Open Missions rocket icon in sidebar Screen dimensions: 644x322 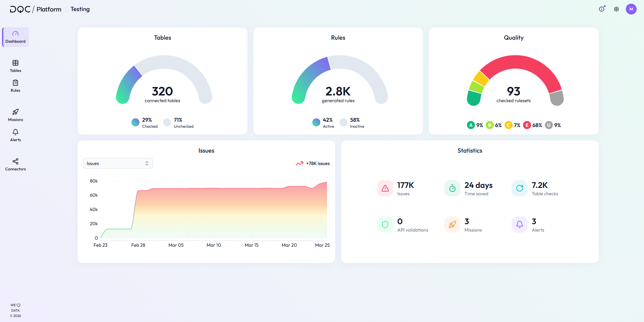pyautogui.click(x=15, y=112)
